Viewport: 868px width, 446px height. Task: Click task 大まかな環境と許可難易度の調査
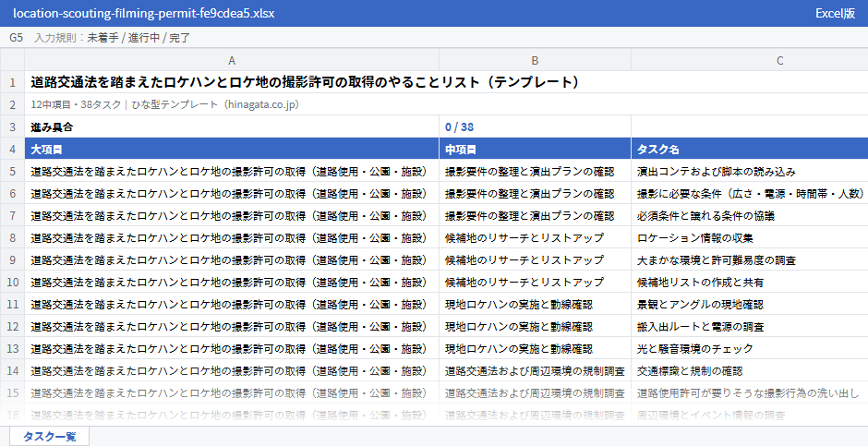pos(717,260)
